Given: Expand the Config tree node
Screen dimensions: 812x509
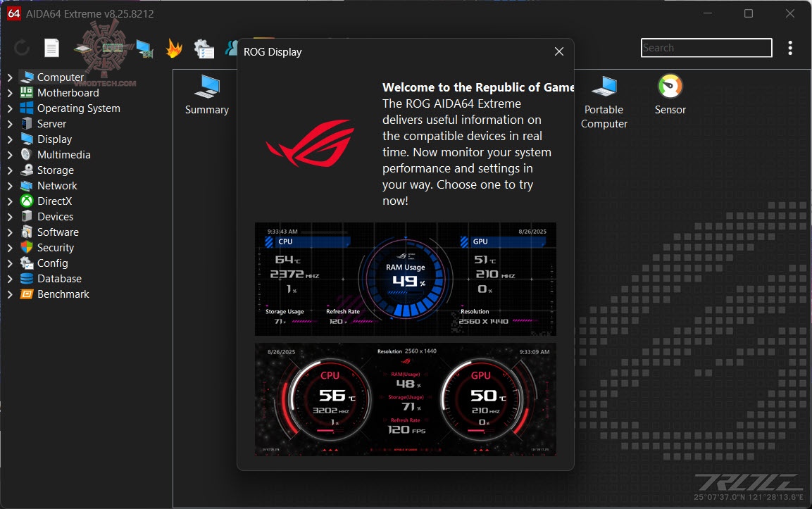Looking at the screenshot, I should point(10,263).
